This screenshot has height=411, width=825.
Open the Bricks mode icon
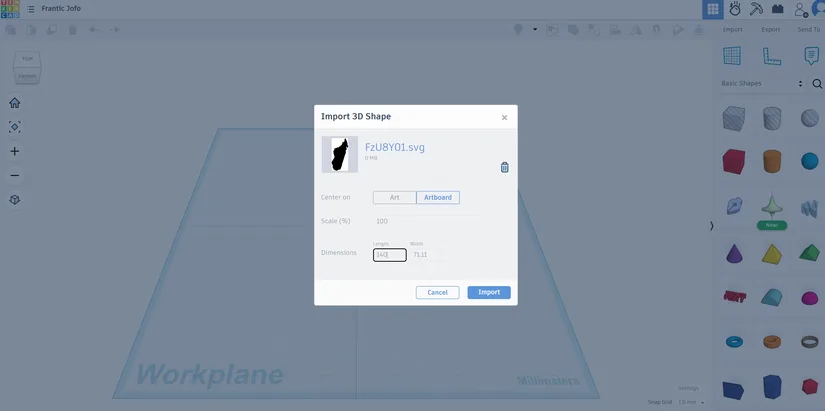coord(778,9)
